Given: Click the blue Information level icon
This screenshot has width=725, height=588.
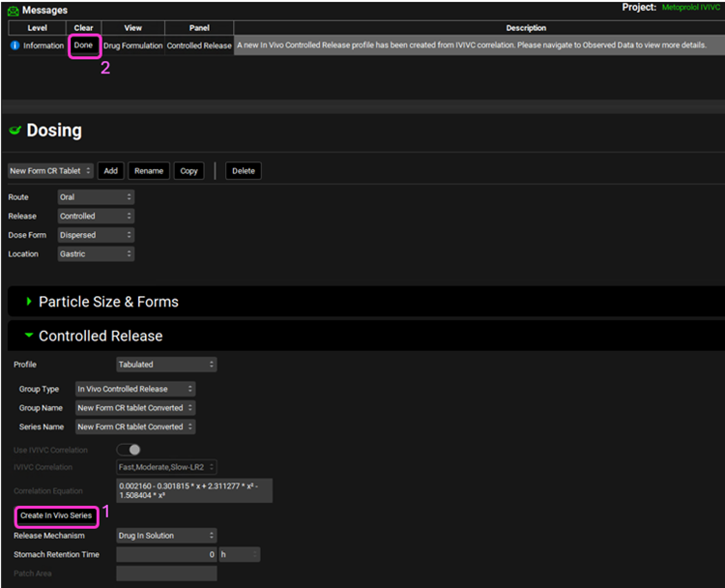Looking at the screenshot, I should pyautogui.click(x=14, y=45).
